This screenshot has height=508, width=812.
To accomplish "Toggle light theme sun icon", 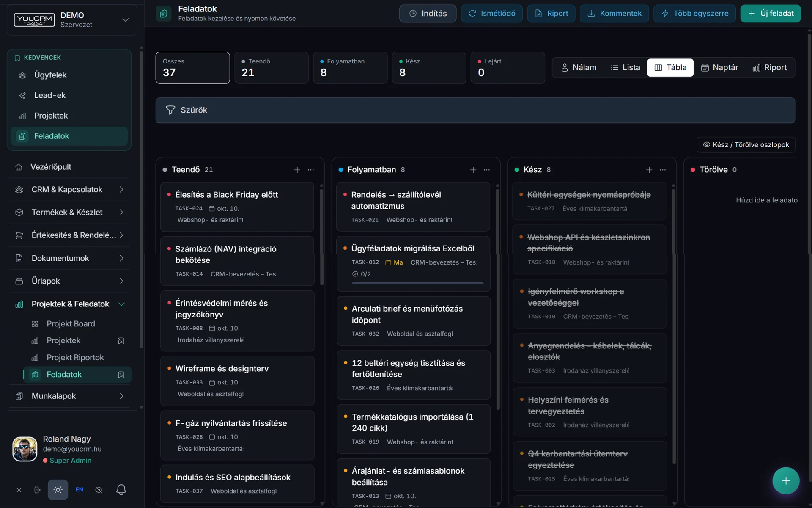I will point(58,490).
